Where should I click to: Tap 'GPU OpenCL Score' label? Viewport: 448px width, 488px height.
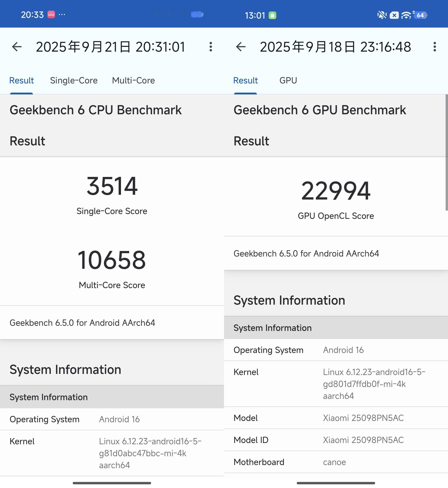point(336,216)
